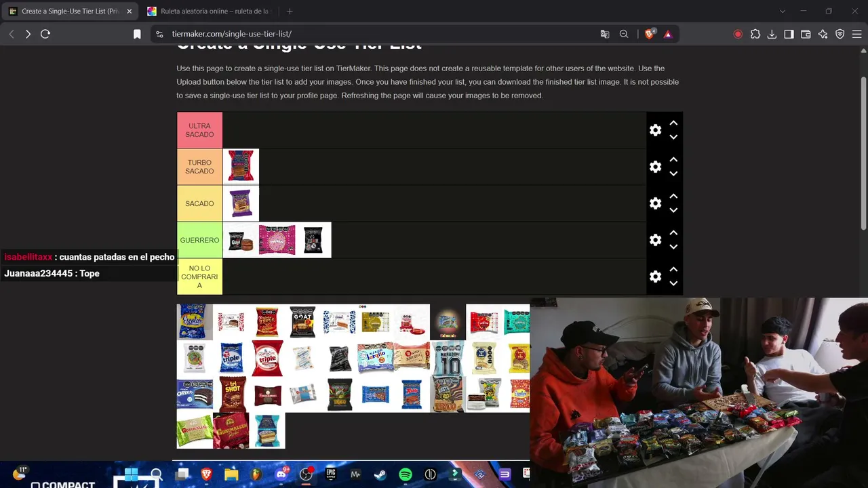868x488 pixels.
Task: Open settings gear for TURBO SACADO tier
Action: point(655,167)
